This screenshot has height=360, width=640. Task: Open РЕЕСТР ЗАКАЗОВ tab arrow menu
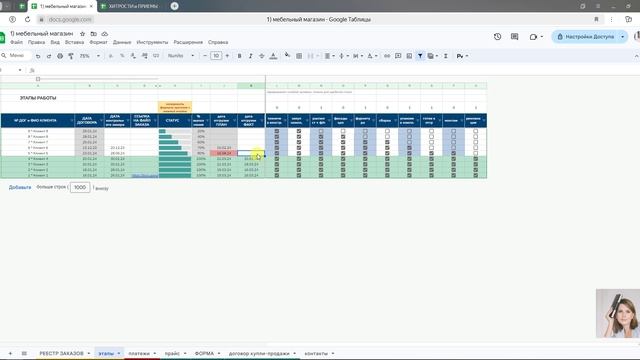click(89, 353)
